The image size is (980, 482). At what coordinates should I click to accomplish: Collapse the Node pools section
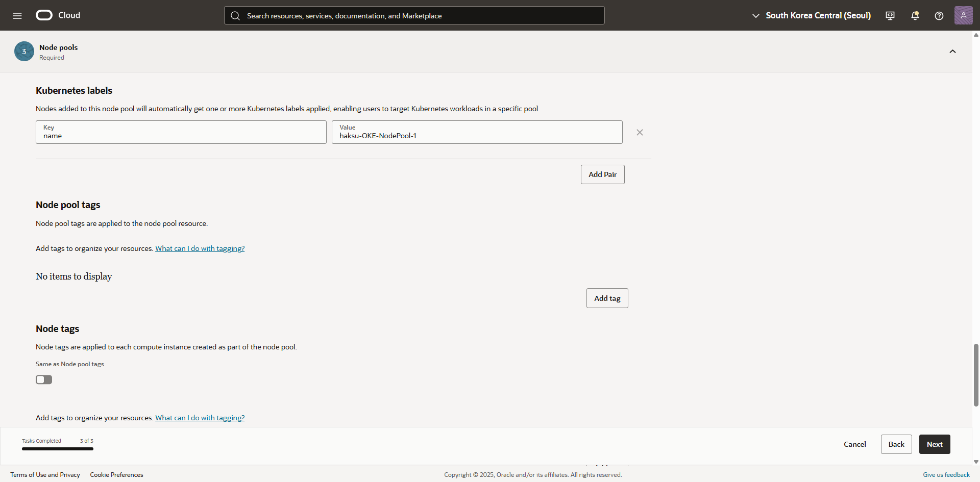(952, 52)
